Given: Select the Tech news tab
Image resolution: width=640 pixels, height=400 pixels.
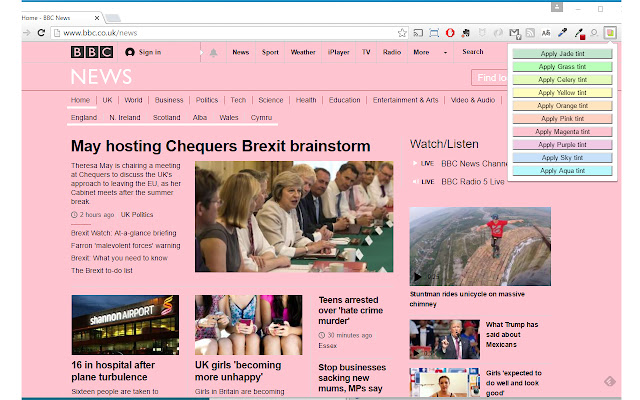Looking at the screenshot, I should click(x=238, y=100).
